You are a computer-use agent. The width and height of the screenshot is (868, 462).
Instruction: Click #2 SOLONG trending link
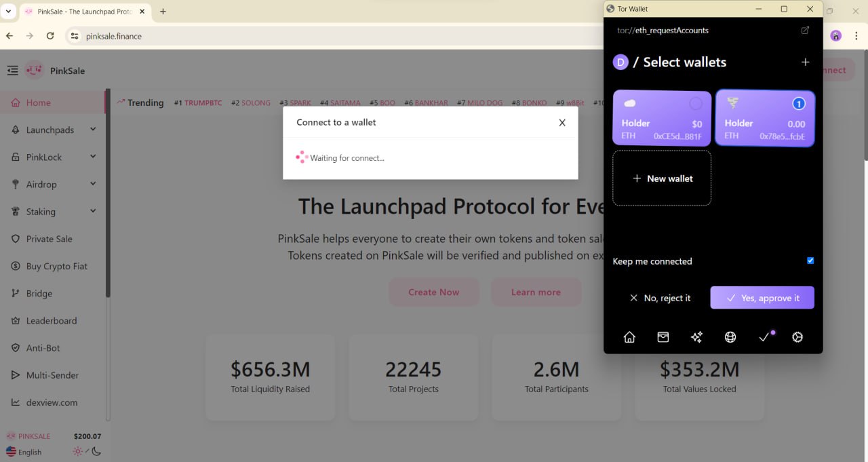251,103
